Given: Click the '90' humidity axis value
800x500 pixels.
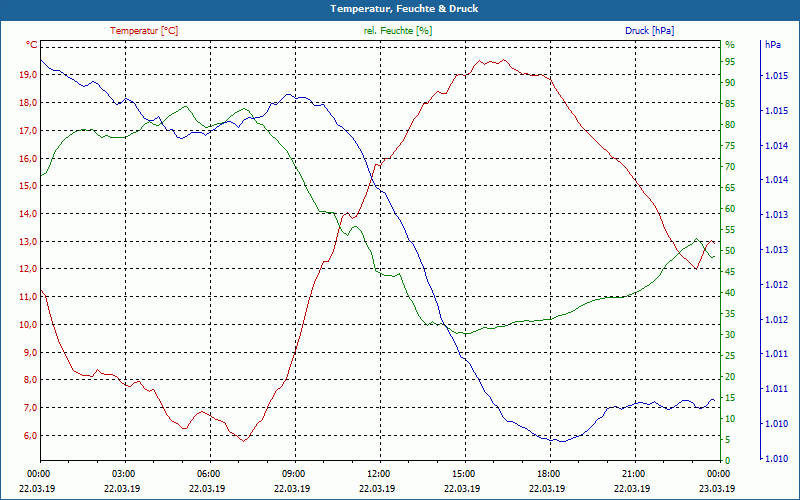Looking at the screenshot, I should click(730, 83).
